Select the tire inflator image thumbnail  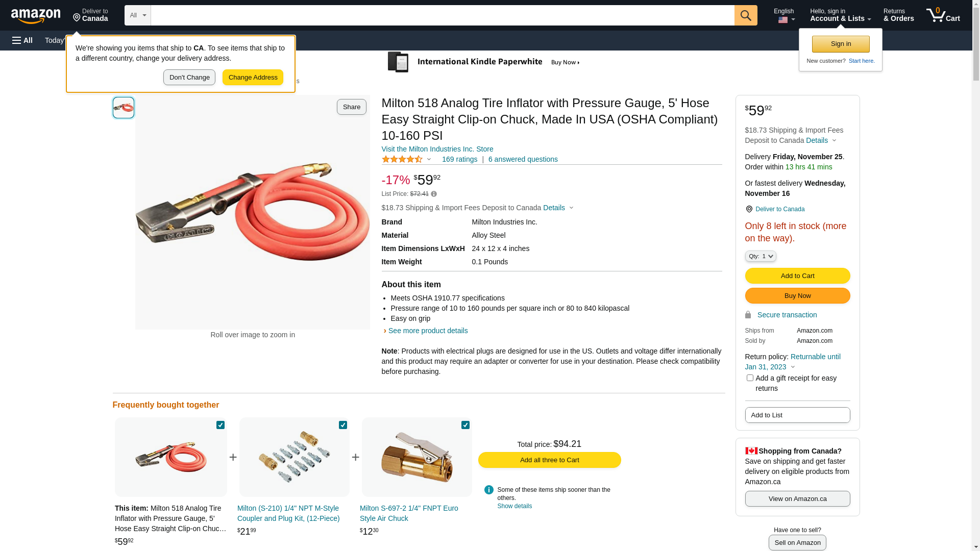pos(124,108)
